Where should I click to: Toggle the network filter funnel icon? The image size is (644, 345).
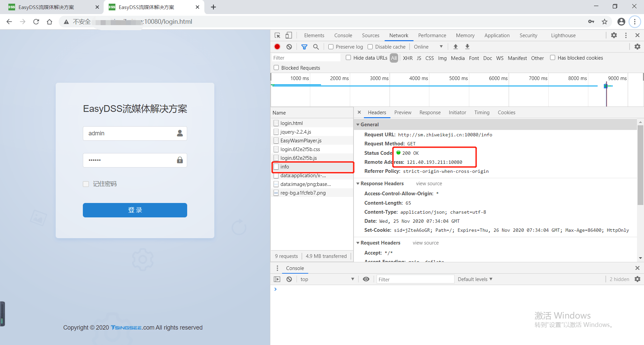pyautogui.click(x=304, y=47)
